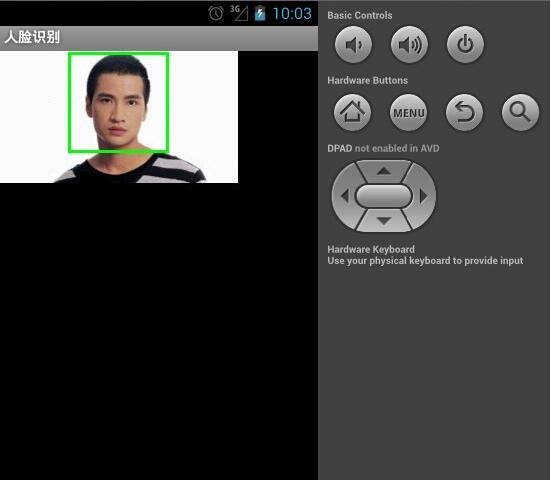
Task: Click the Hardware Buttons heading
Action: point(368,80)
